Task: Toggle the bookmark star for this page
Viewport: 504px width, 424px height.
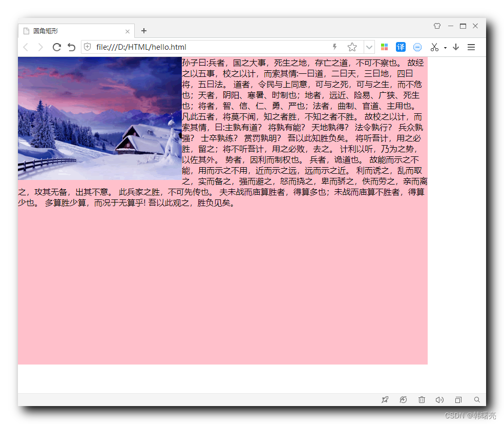Action: coord(352,47)
